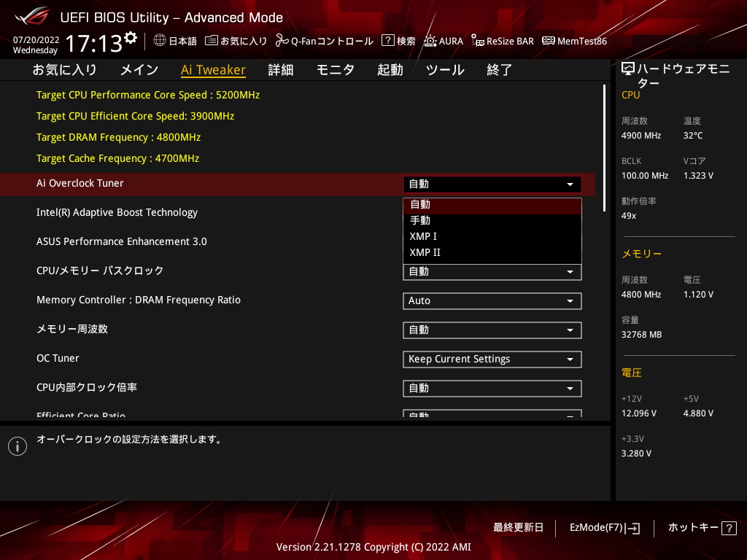
Task: Choose XMP I from the list
Action: click(492, 236)
